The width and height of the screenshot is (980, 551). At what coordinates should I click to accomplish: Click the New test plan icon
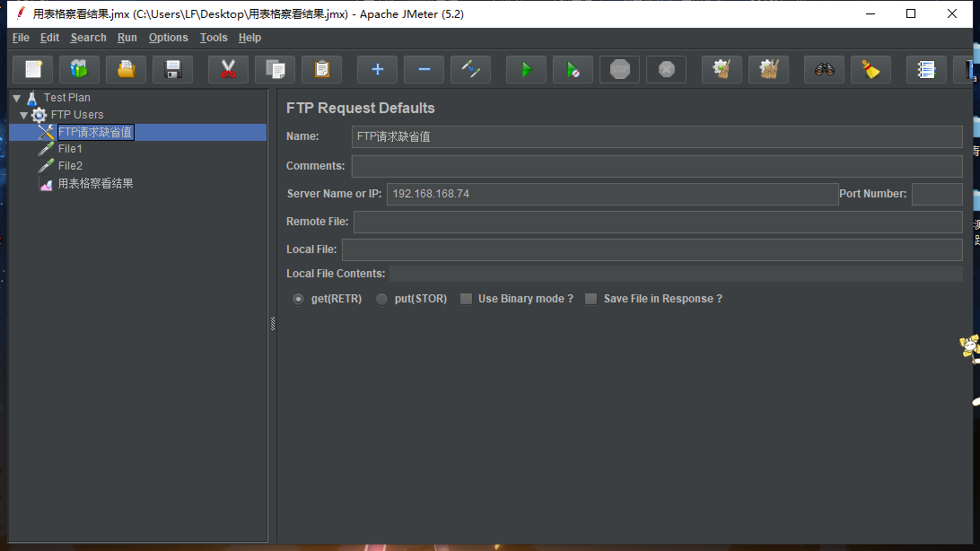click(x=33, y=69)
